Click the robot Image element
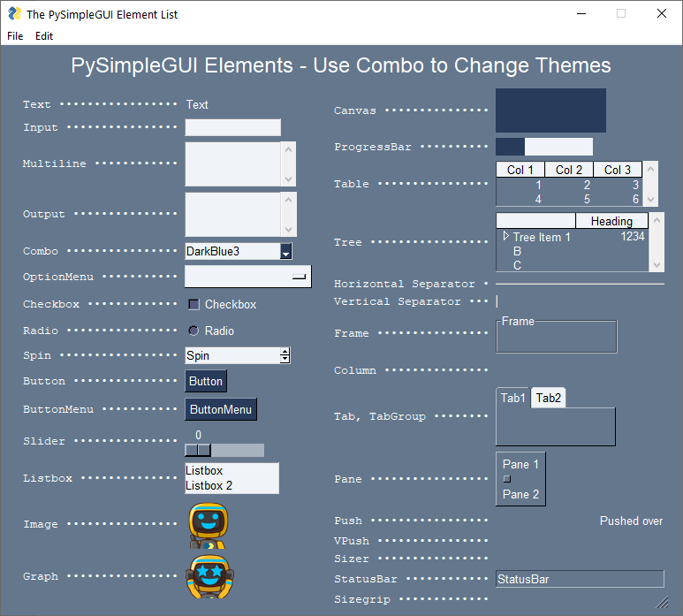The width and height of the screenshot is (683, 616). pyautogui.click(x=209, y=526)
